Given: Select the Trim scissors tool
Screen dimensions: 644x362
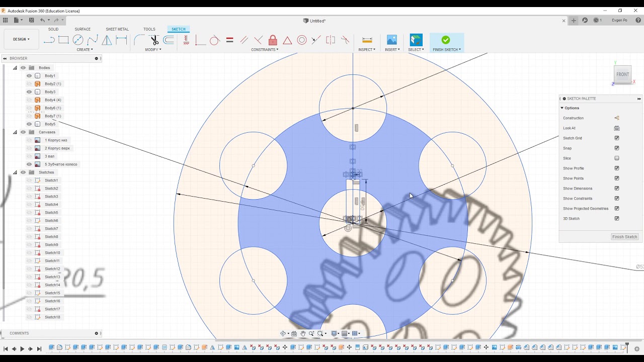Looking at the screenshot, I should (x=154, y=40).
